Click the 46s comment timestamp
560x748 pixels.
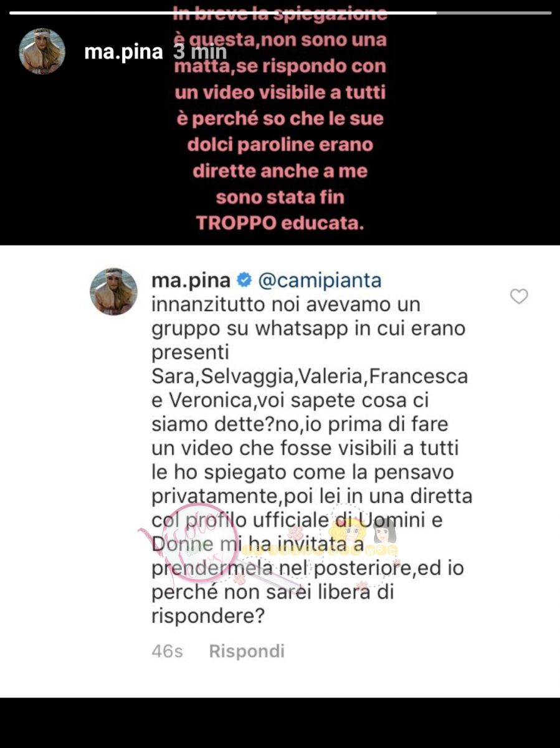[x=167, y=651]
